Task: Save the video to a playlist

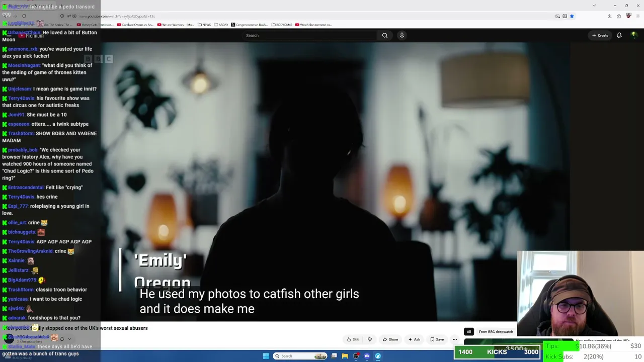Action: click(x=437, y=339)
